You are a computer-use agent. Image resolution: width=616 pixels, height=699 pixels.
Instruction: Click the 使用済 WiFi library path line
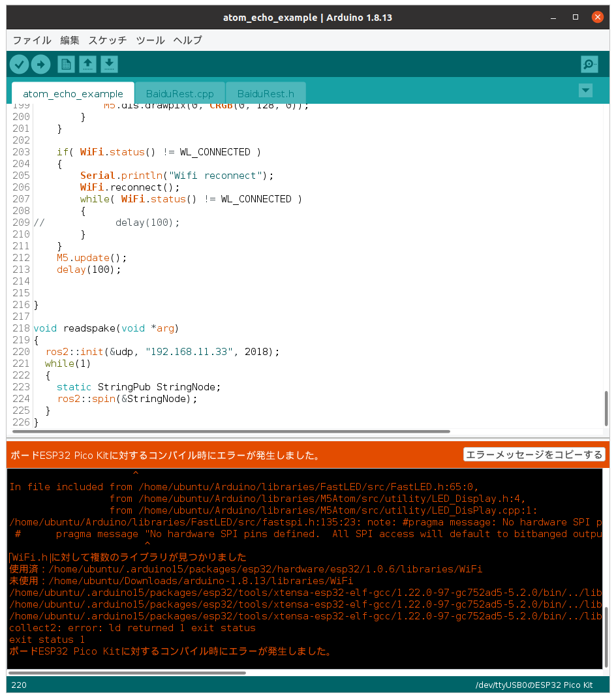pos(245,569)
